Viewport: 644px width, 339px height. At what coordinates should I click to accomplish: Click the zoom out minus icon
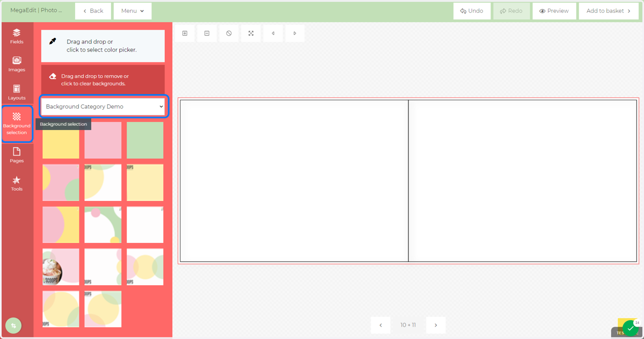pyautogui.click(x=207, y=33)
